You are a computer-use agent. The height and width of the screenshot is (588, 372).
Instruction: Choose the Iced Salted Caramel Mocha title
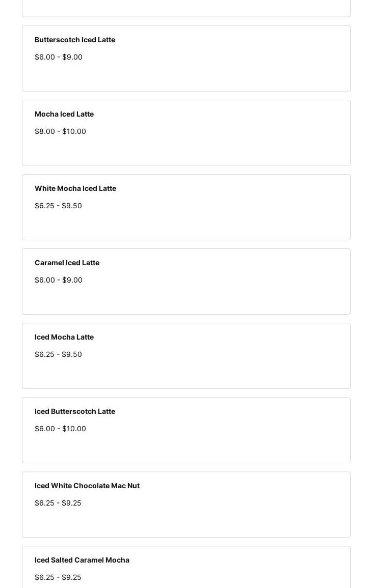pyautogui.click(x=82, y=560)
